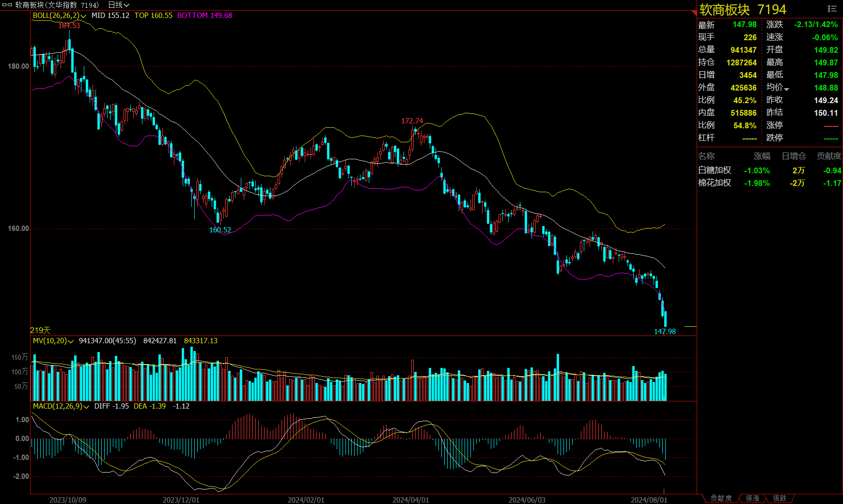The image size is (843, 504).
Task: Click the BOTTOM 149.68 value
Action: (204, 15)
